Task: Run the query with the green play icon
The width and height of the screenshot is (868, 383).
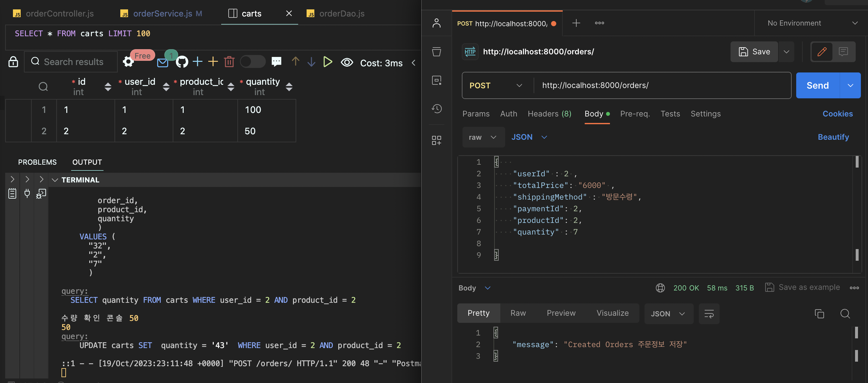Action: (x=327, y=62)
